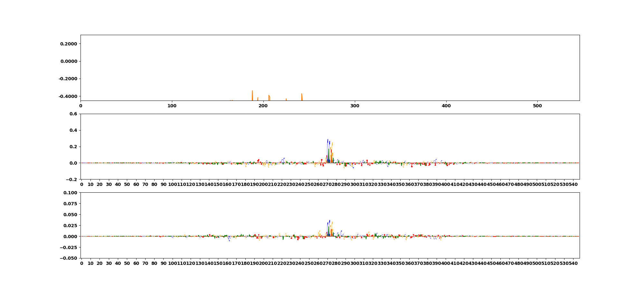The height and width of the screenshot is (290, 644).
Task: Click x-axis tick 400 in top plot
Action: tap(446, 106)
